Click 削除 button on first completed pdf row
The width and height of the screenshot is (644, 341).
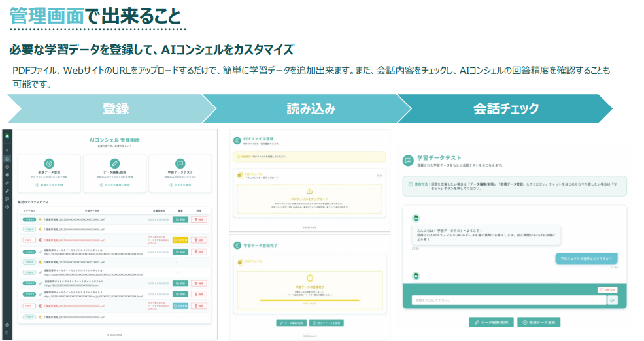click(199, 219)
